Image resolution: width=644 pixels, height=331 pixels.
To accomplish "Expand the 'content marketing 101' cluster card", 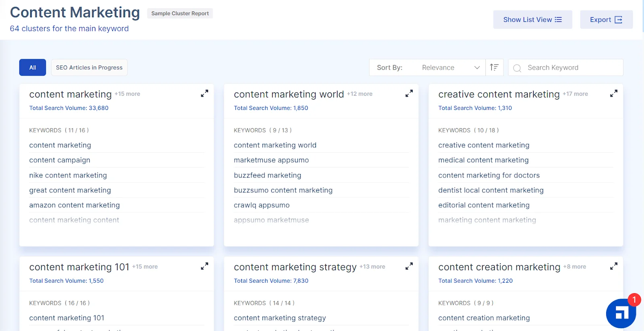I will click(x=204, y=266).
